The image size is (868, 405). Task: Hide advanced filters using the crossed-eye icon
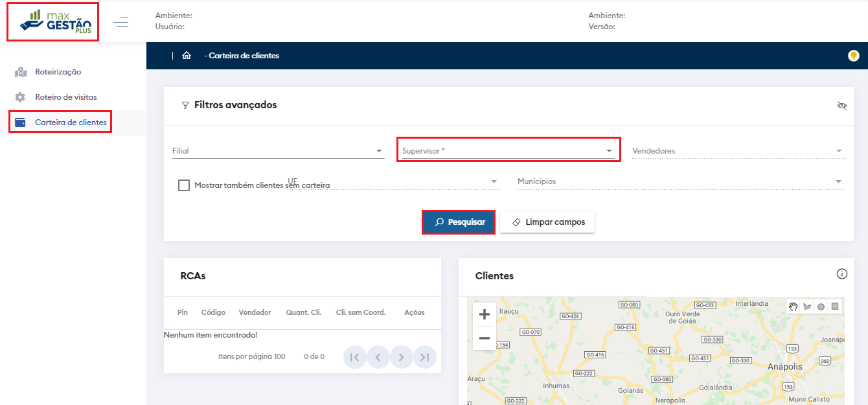(x=841, y=105)
